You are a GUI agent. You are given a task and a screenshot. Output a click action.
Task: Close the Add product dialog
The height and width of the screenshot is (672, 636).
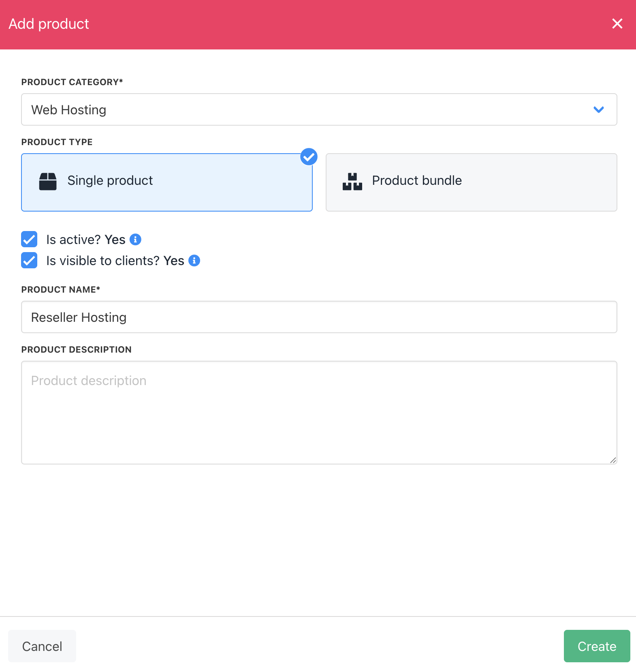tap(617, 24)
